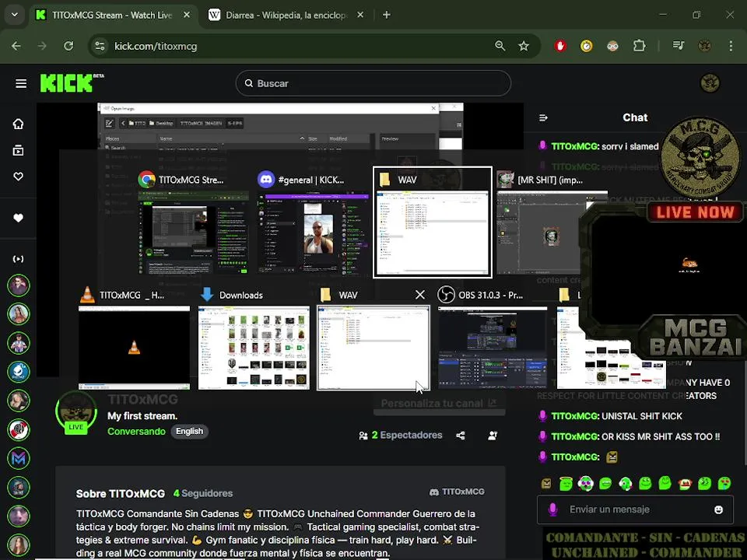The width and height of the screenshot is (747, 560).
Task: Click the English language tag
Action: click(190, 432)
